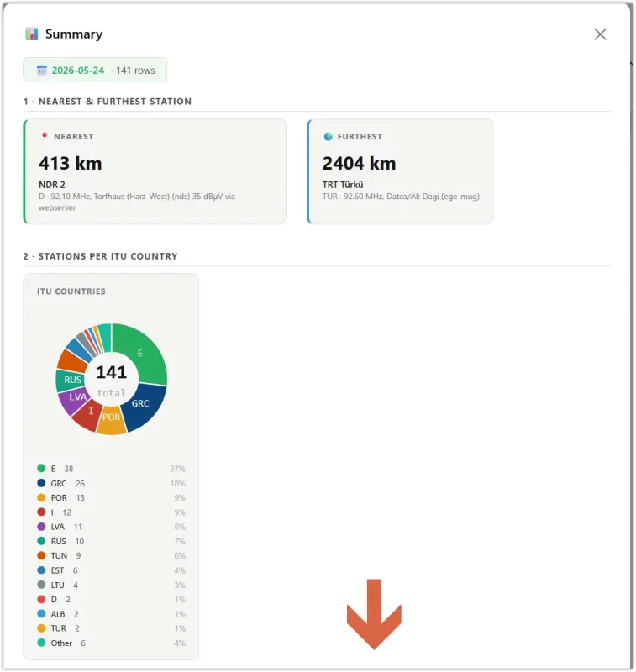Click the ALB 2 legend label
Image resolution: width=636 pixels, height=672 pixels.
tap(65, 614)
